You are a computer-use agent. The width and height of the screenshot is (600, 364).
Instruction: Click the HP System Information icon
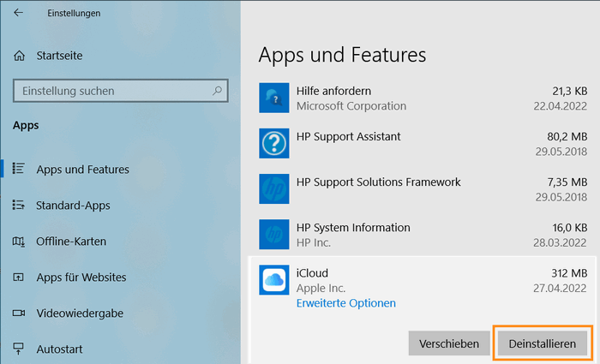pyautogui.click(x=274, y=235)
